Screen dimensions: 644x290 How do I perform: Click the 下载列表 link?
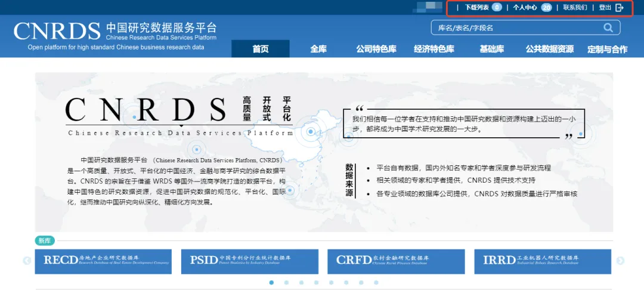[x=477, y=7]
